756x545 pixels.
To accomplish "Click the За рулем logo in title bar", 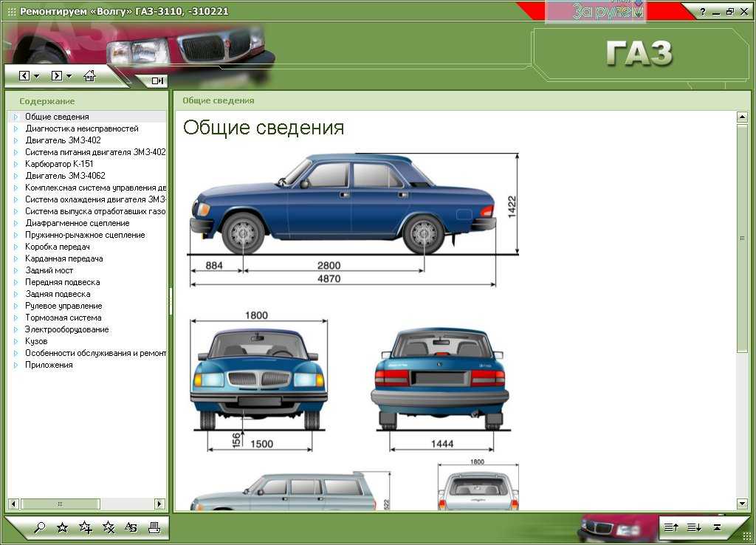I will click(x=608, y=11).
